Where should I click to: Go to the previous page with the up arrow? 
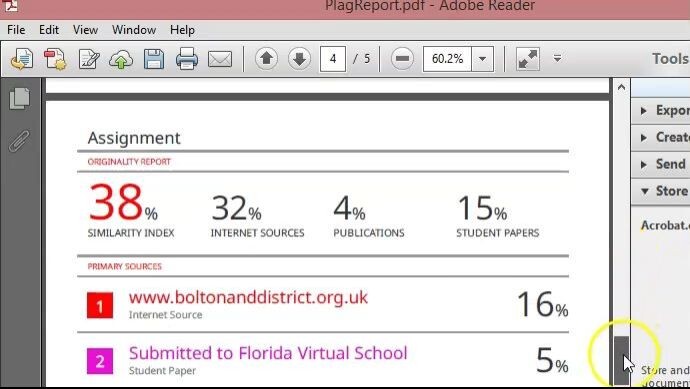(x=266, y=59)
